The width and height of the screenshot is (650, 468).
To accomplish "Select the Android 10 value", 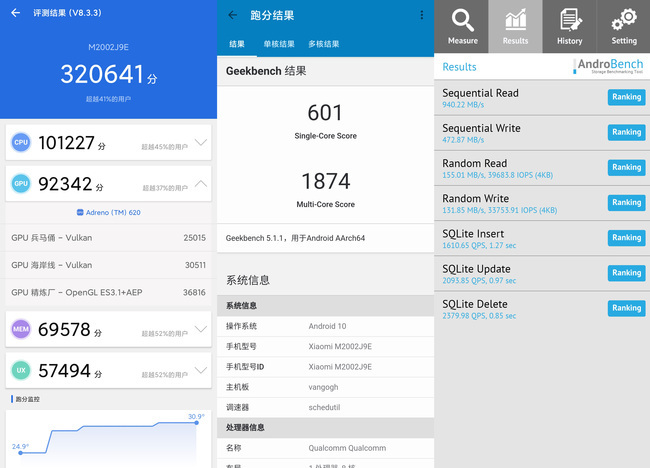I will (x=327, y=326).
